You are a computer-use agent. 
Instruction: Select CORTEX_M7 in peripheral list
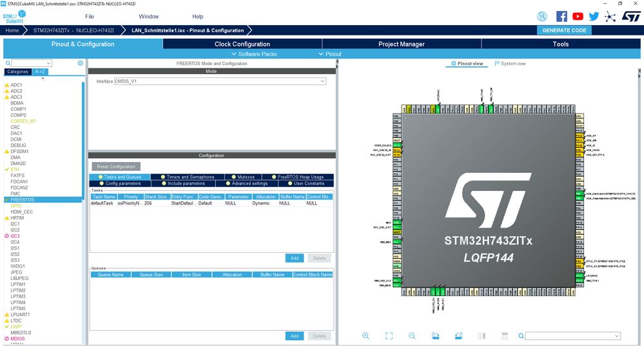click(23, 121)
